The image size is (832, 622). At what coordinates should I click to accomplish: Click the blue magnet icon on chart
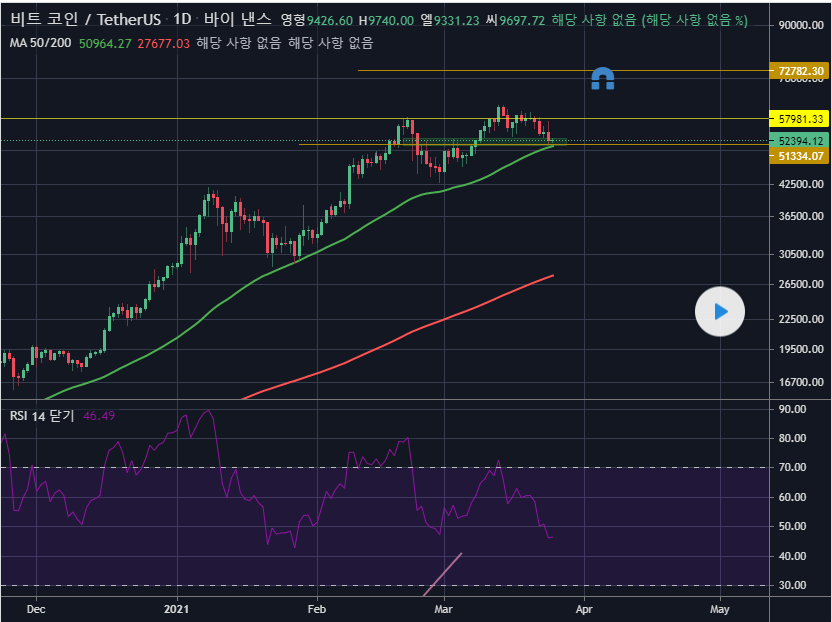[x=602, y=79]
